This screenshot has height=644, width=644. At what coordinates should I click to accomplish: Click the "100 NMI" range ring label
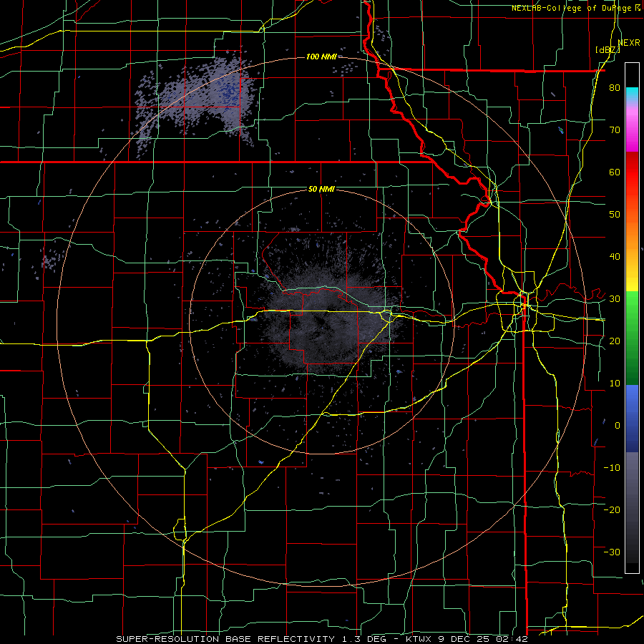click(321, 57)
